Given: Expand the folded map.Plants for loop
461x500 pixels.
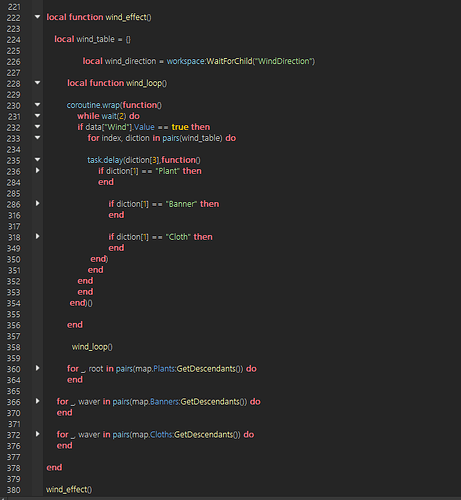Looking at the screenshot, I should [37, 368].
